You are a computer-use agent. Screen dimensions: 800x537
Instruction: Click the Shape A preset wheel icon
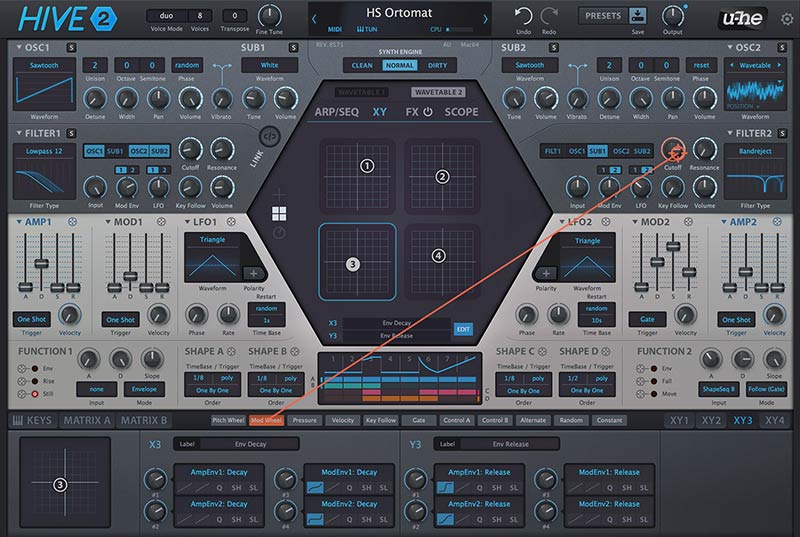click(231, 351)
